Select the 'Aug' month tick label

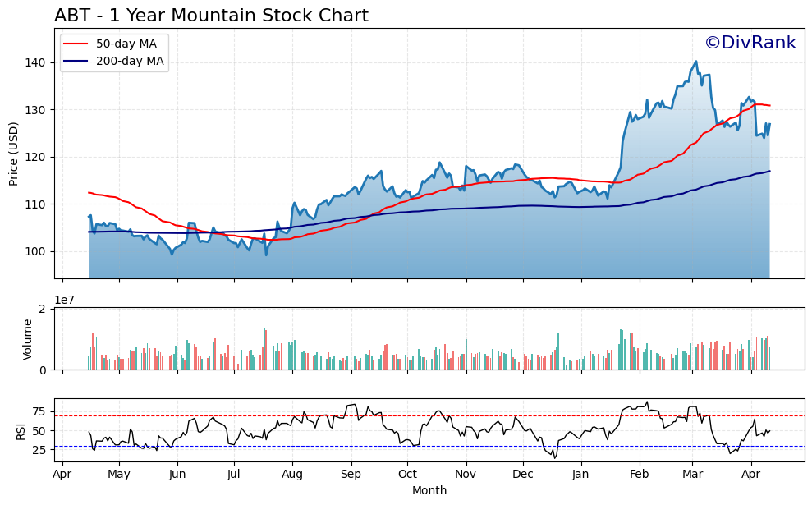tap(292, 474)
